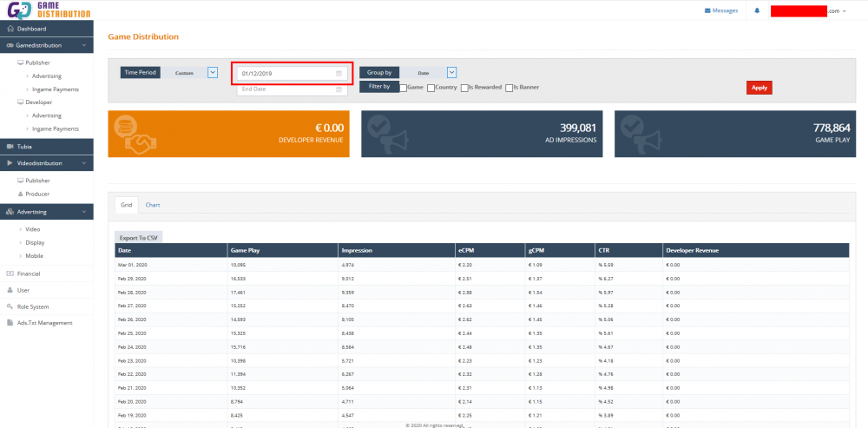Click the red Apply button
Viewport: 868px width, 428px height.
[x=759, y=88]
